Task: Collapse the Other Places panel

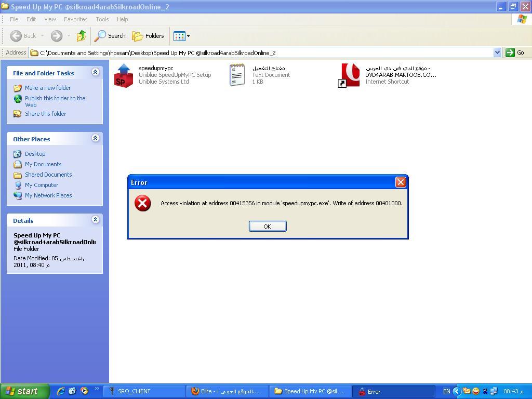Action: [96, 138]
